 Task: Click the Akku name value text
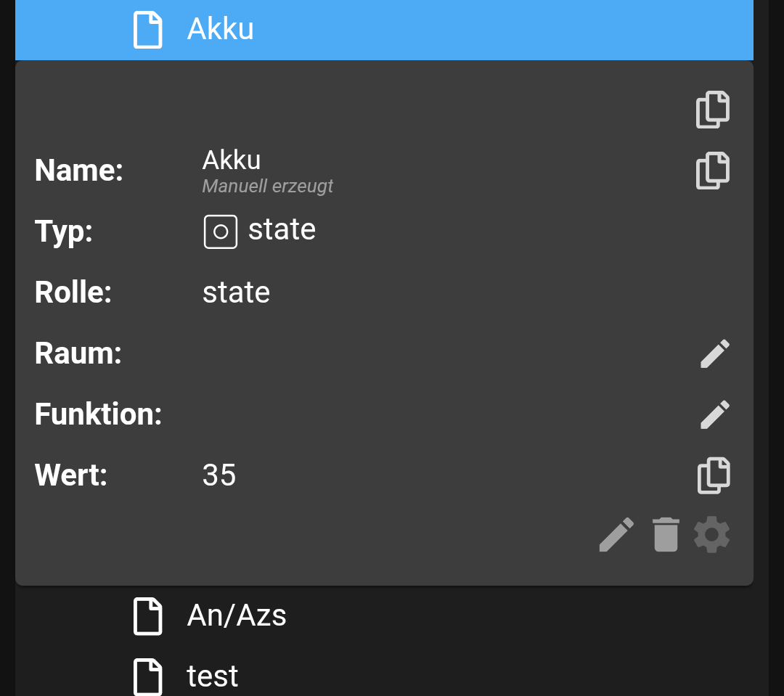click(x=231, y=160)
